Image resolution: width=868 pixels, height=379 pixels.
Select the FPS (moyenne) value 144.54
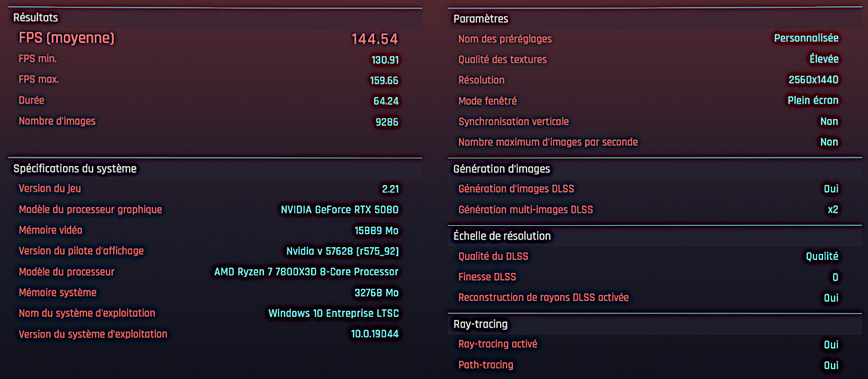(x=375, y=39)
